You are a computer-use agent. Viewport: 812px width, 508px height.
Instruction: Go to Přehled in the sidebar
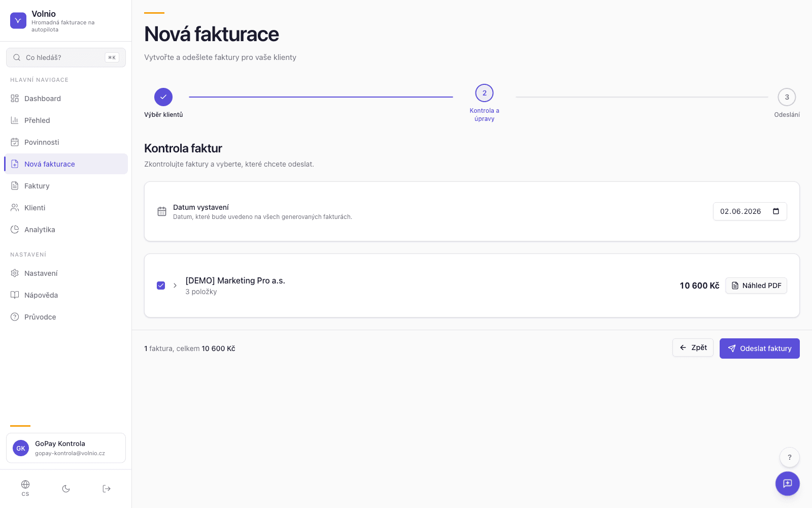point(66,120)
